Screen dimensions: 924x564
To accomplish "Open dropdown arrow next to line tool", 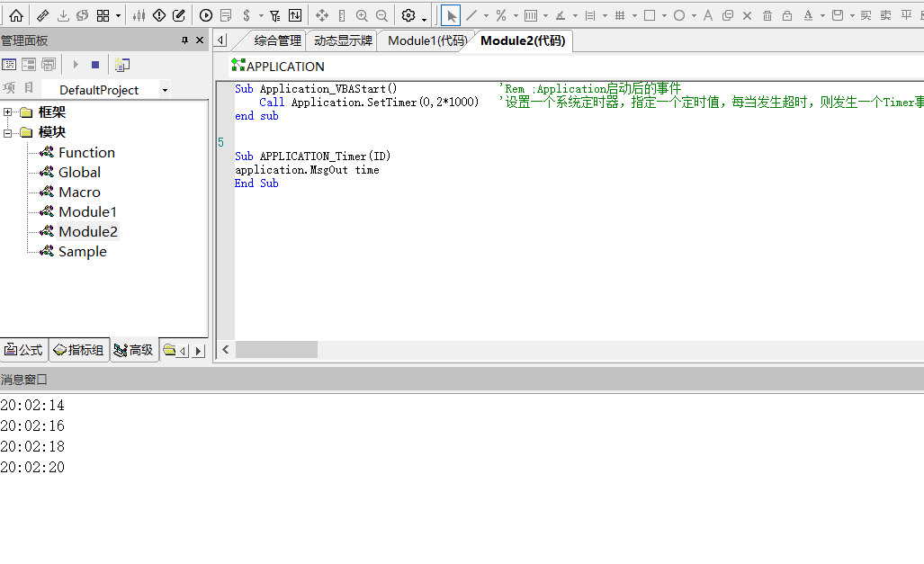I will (486, 16).
